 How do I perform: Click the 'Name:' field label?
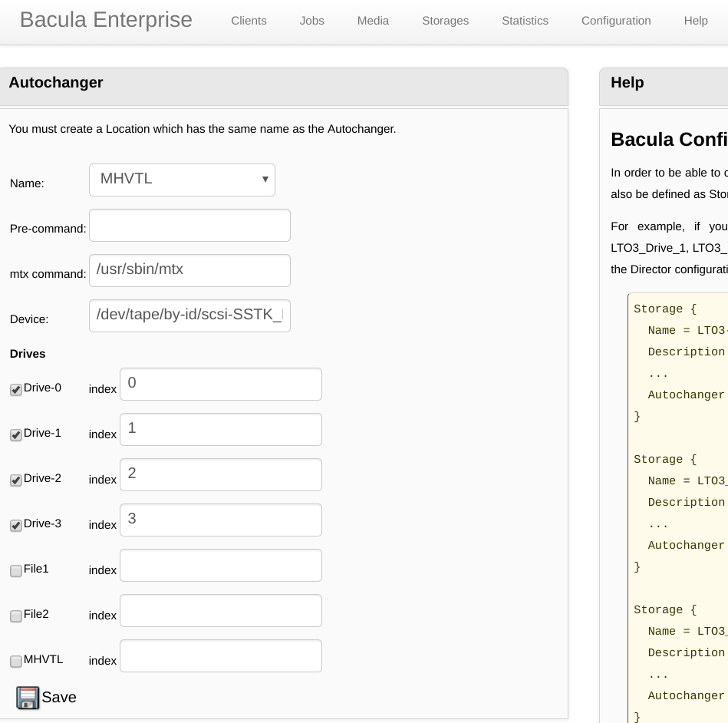click(x=27, y=183)
